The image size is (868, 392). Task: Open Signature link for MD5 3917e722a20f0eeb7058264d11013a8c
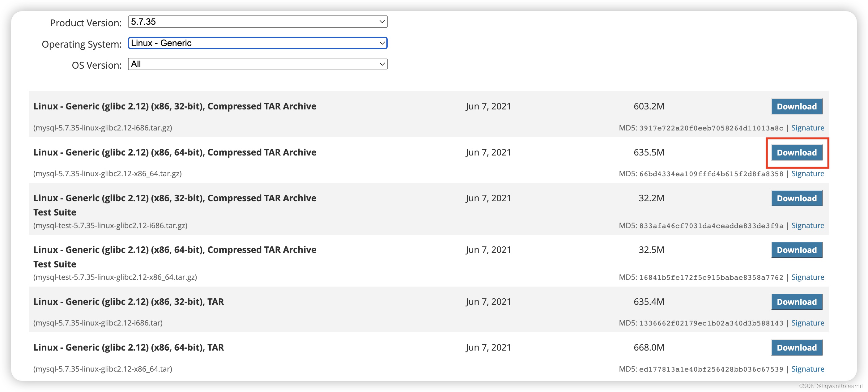tap(807, 128)
